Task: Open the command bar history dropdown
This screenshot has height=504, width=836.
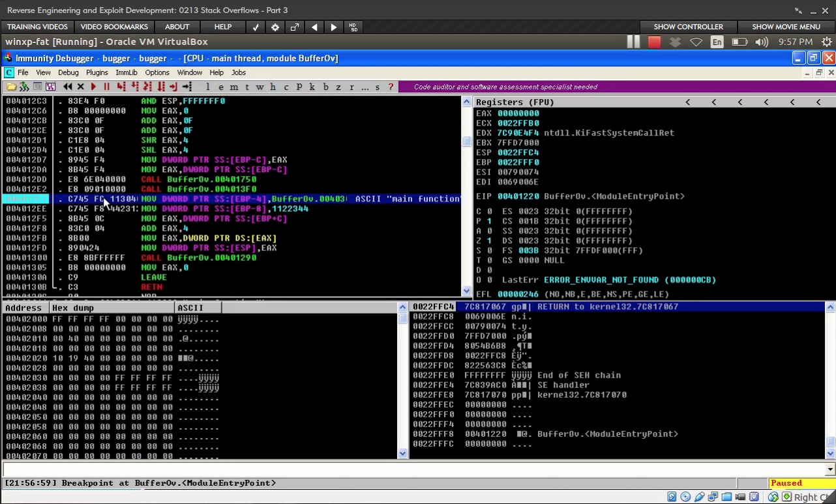Action: [830, 469]
